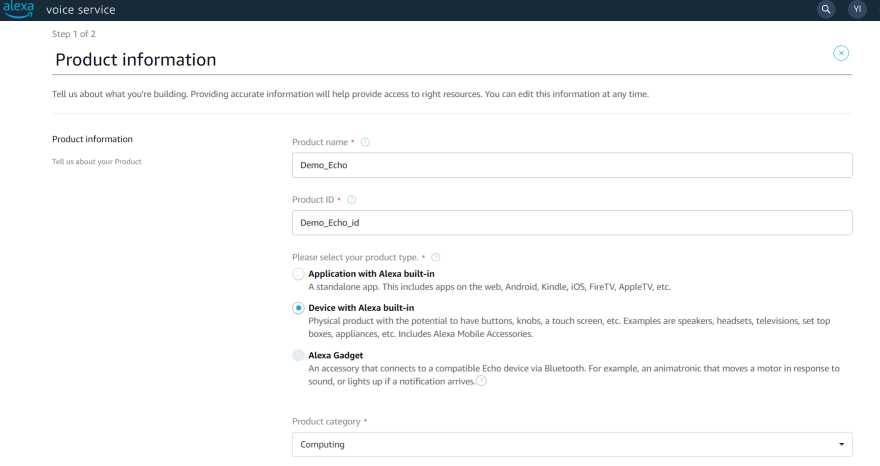This screenshot has height=466, width=880.
Task: Open the YI user account avatar
Action: pos(858,9)
